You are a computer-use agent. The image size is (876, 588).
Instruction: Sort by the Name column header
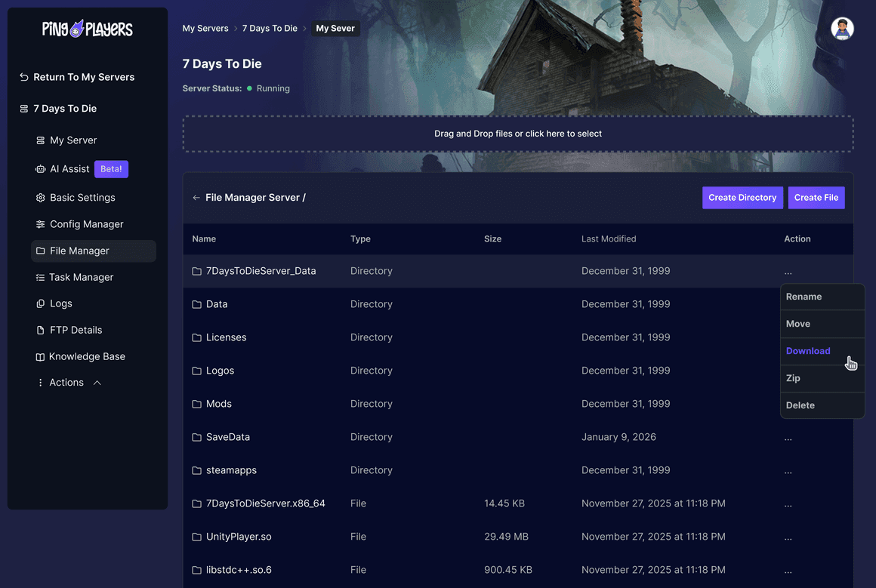point(204,239)
